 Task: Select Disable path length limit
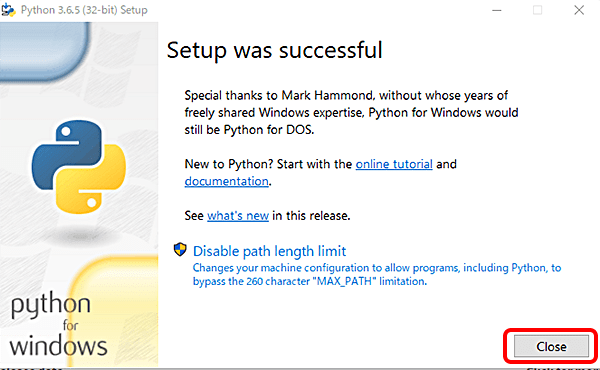click(x=269, y=251)
